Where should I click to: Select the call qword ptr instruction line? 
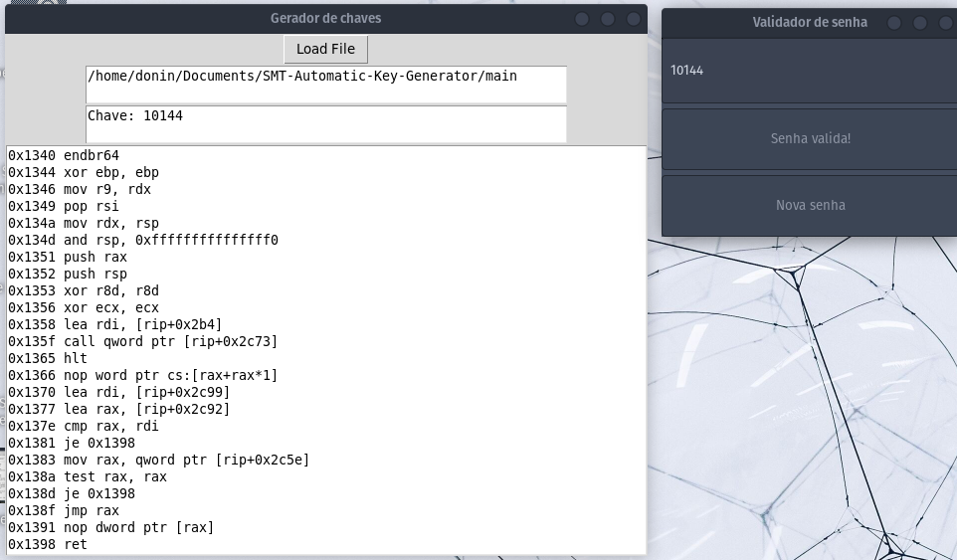click(142, 341)
